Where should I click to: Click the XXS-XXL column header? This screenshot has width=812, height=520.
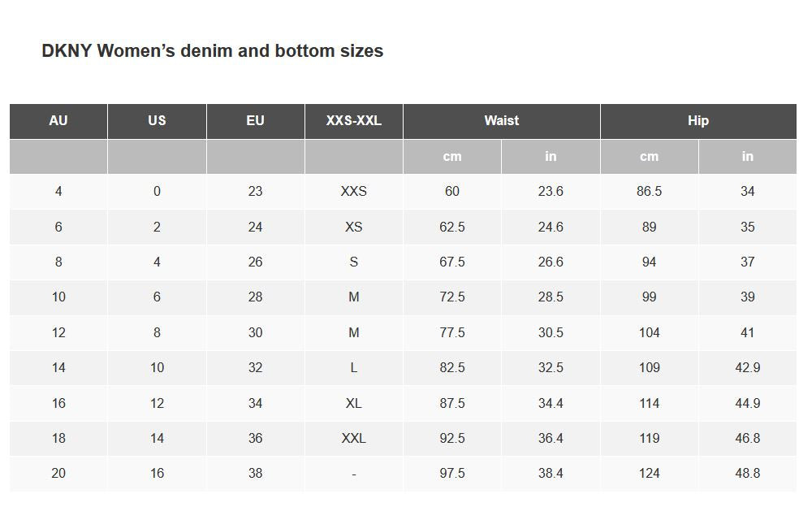353,121
